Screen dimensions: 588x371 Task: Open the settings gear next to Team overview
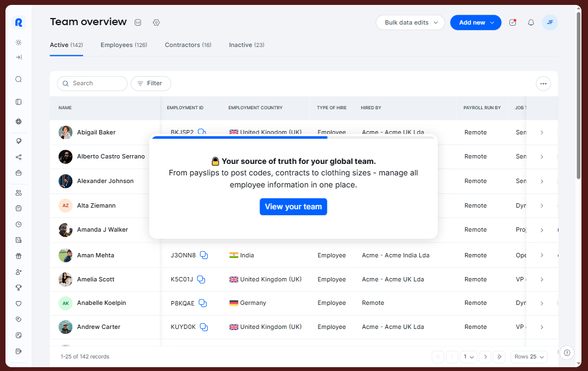click(x=156, y=22)
